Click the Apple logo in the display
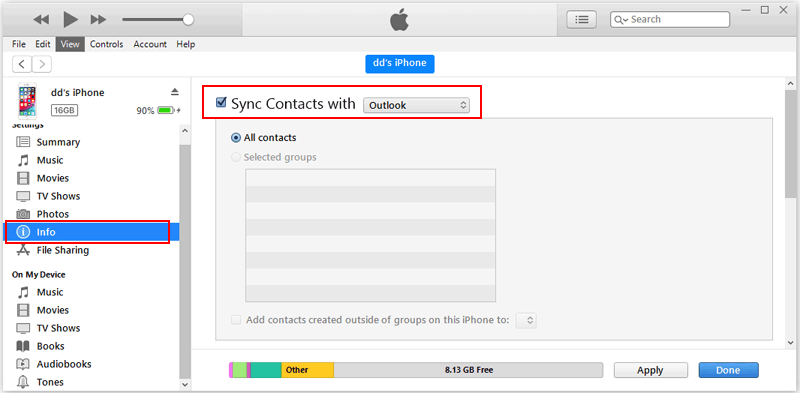Image resolution: width=800 pixels, height=393 pixels. tap(399, 19)
